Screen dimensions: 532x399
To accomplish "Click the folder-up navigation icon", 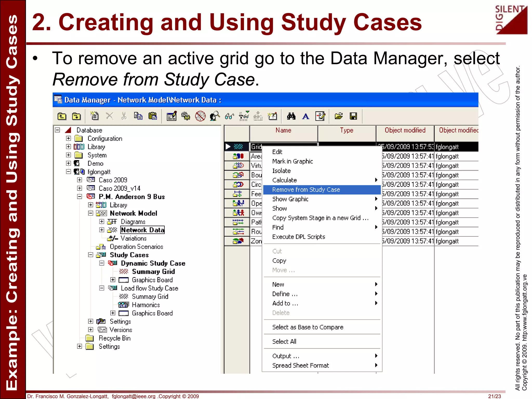I will click(62, 116).
